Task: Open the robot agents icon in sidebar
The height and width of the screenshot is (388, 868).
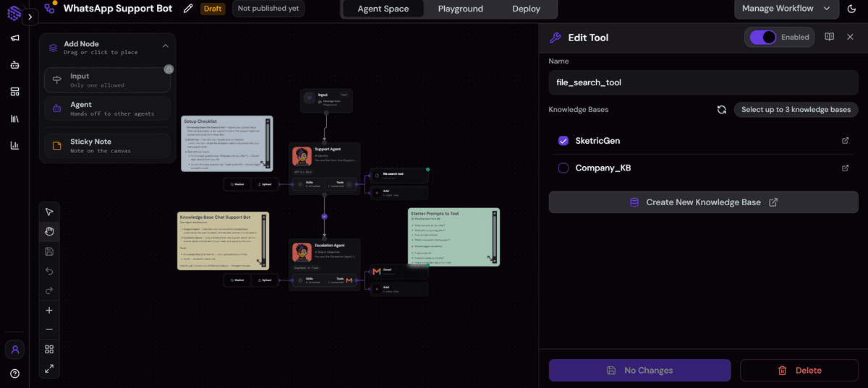Action: pyautogui.click(x=14, y=64)
